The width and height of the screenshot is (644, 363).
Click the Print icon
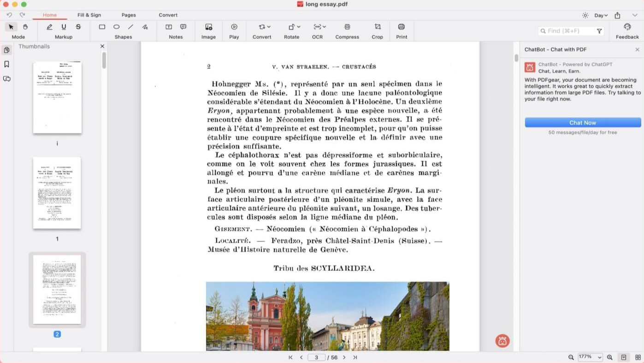(x=401, y=27)
